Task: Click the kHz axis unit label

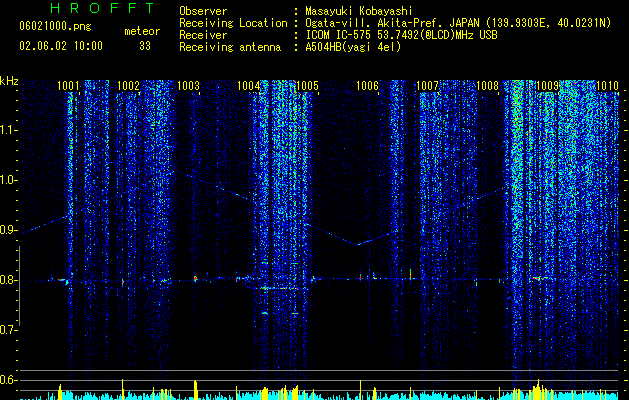Action: (x=9, y=81)
